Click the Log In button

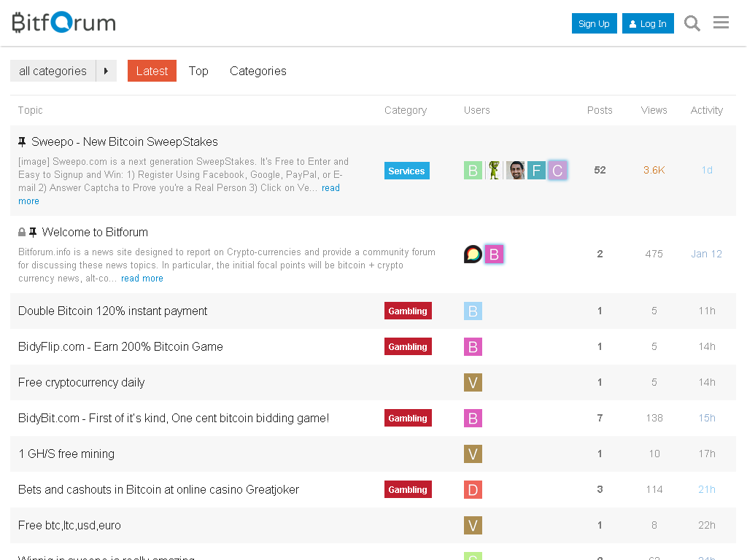point(648,23)
